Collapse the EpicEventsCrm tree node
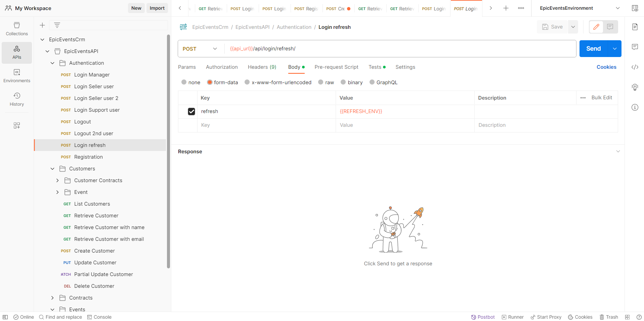 coord(42,40)
